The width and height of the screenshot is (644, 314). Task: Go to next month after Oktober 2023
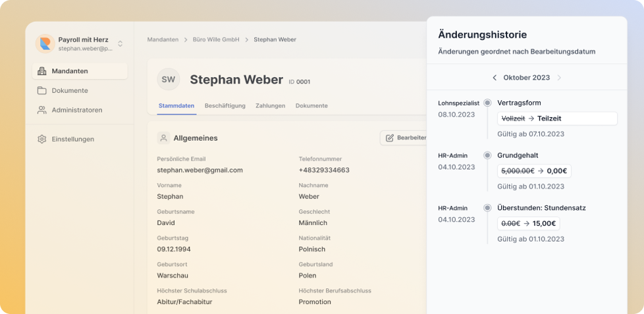(559, 78)
